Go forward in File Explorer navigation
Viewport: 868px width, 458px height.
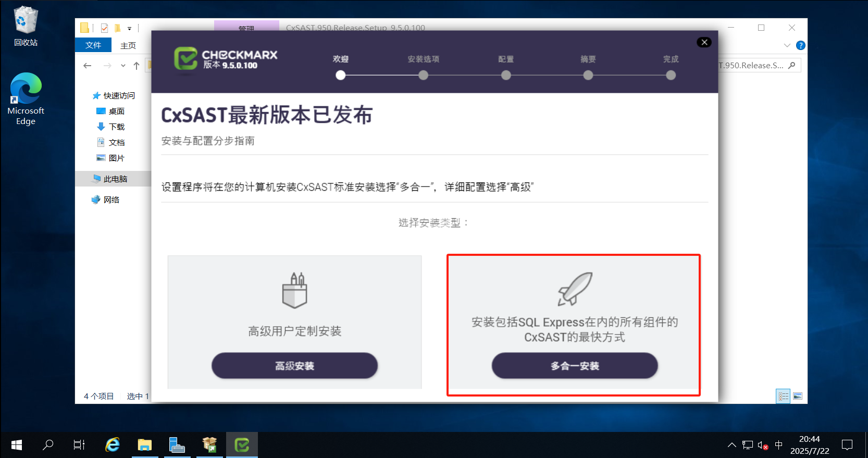click(107, 66)
